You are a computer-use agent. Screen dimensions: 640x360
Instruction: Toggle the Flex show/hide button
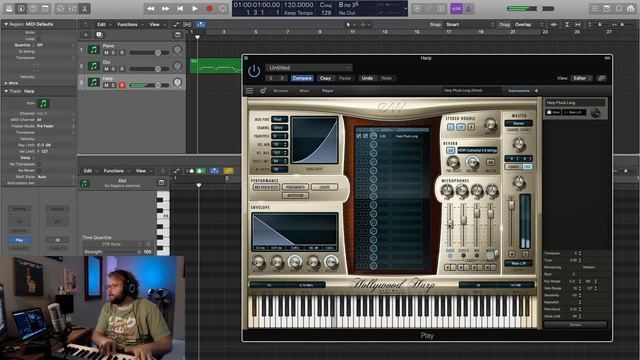[188, 24]
